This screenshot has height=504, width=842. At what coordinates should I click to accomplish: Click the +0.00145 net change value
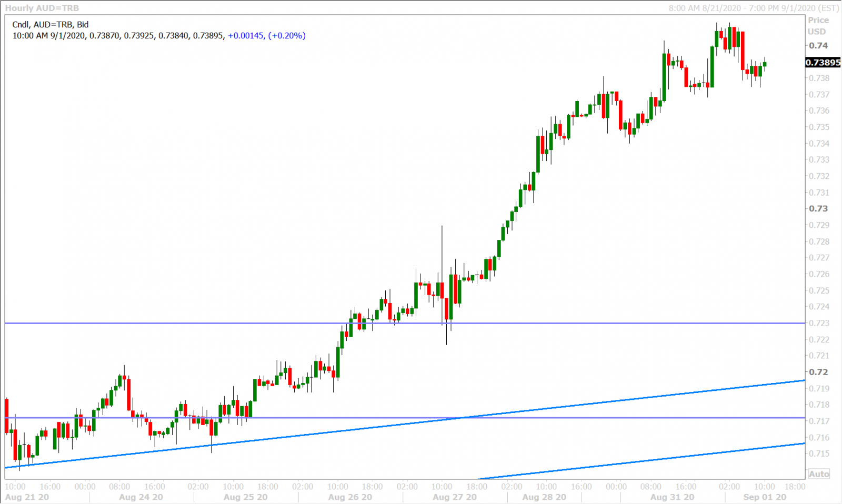245,36
